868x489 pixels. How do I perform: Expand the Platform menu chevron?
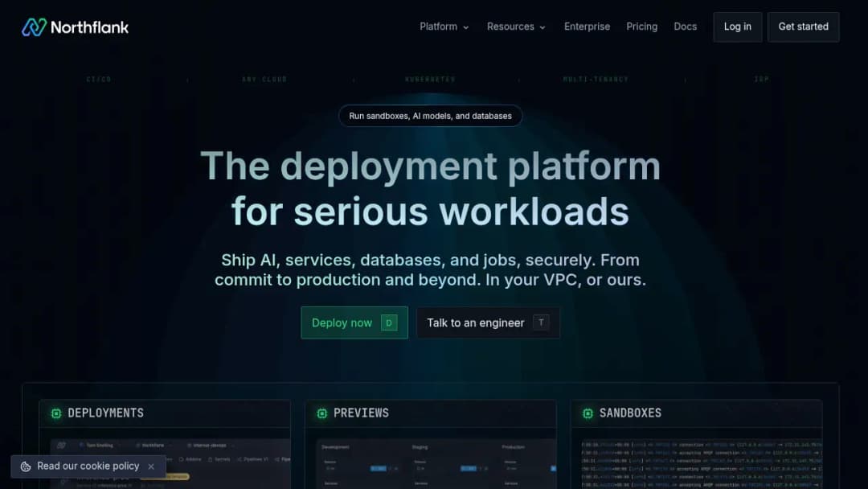pyautogui.click(x=466, y=27)
